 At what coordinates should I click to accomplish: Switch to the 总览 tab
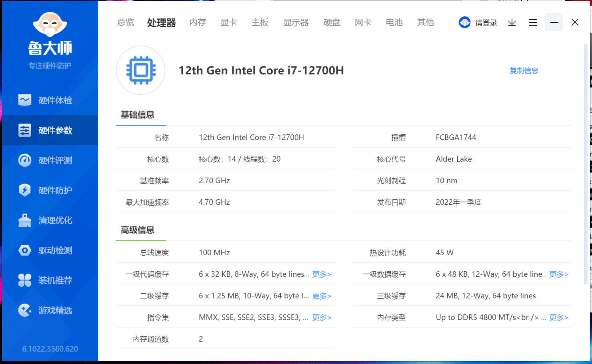126,22
